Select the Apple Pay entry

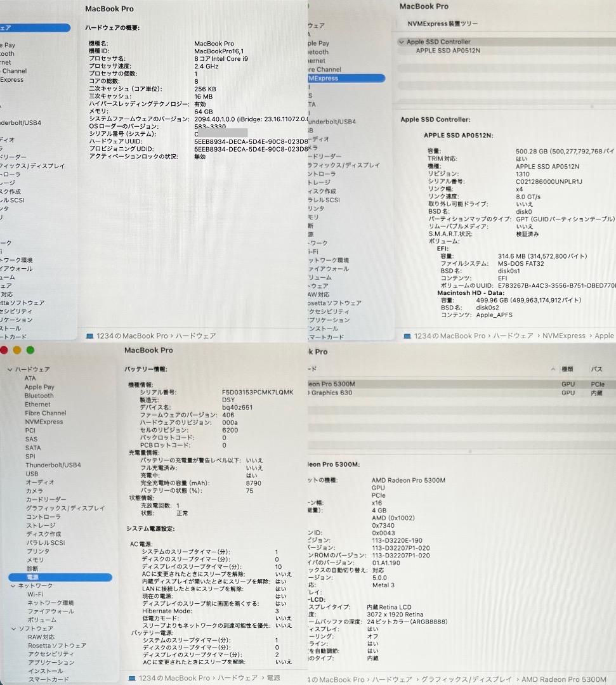(x=39, y=386)
